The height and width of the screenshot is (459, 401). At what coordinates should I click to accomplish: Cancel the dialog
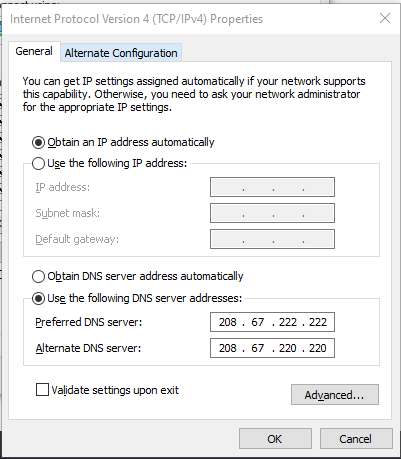tap(356, 439)
